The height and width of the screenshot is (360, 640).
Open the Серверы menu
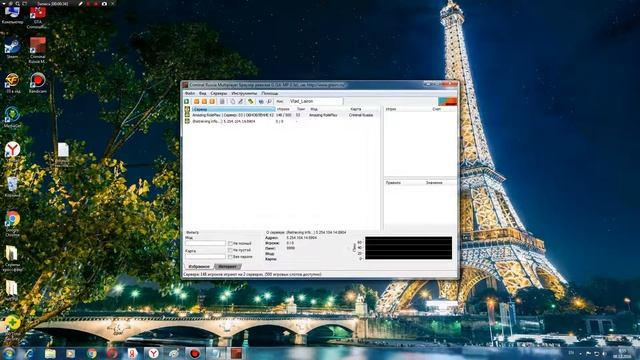(219, 93)
